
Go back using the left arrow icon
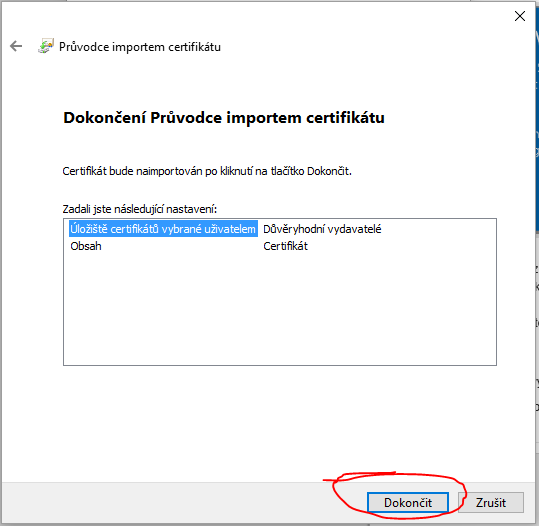click(16, 46)
